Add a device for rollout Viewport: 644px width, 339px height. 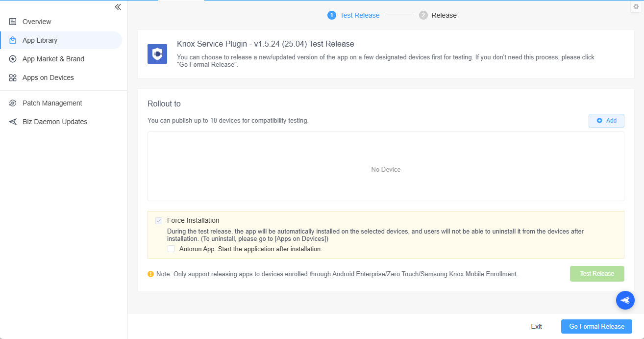(606, 121)
